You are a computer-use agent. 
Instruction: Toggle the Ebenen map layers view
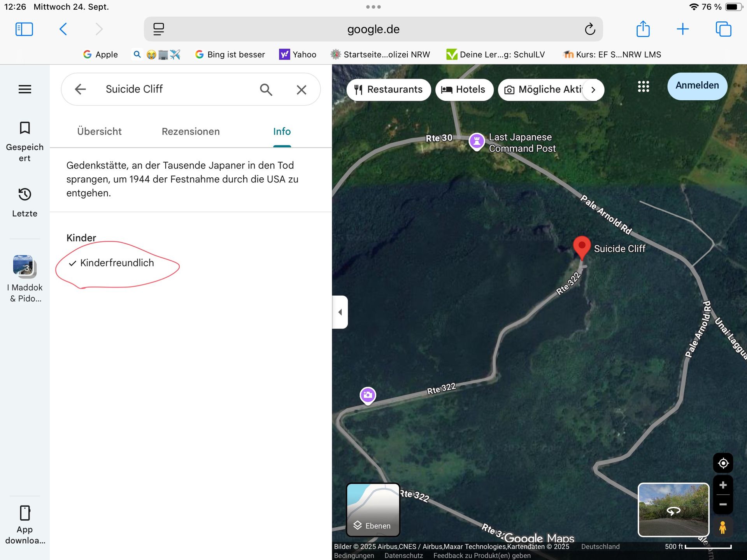pos(373,509)
